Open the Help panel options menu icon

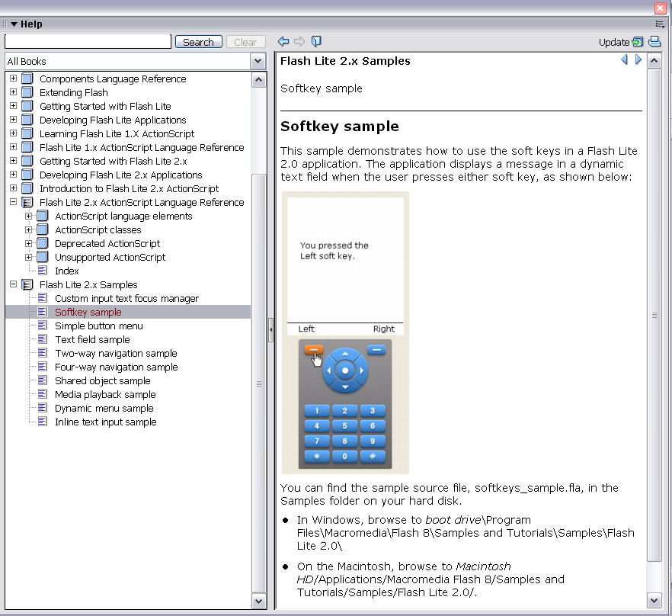coord(660,24)
